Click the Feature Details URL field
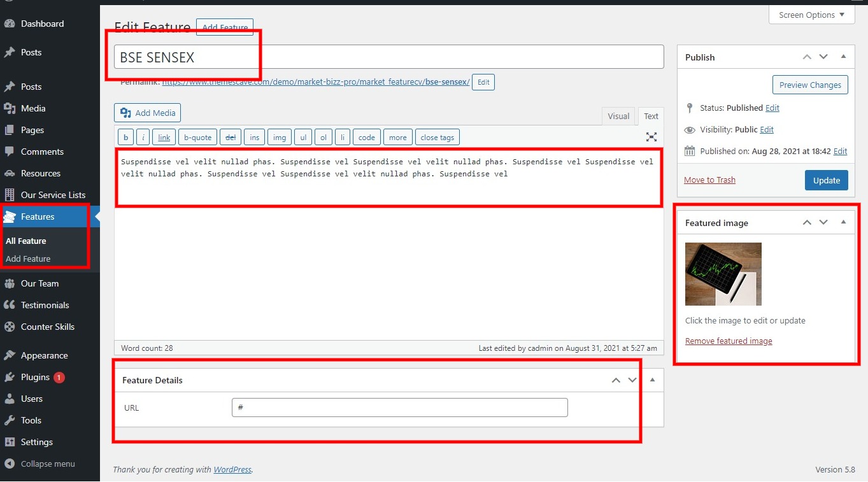This screenshot has height=482, width=868. pyautogui.click(x=400, y=408)
